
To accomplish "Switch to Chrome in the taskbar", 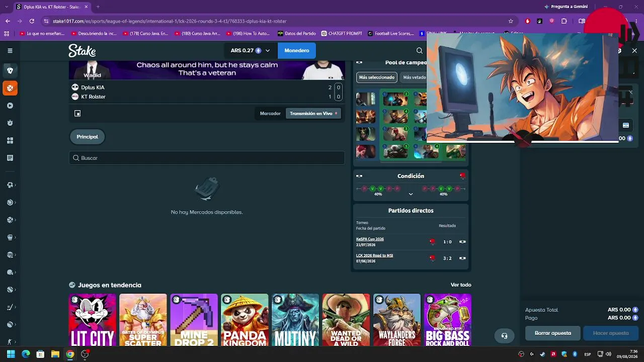I will click(x=70, y=354).
